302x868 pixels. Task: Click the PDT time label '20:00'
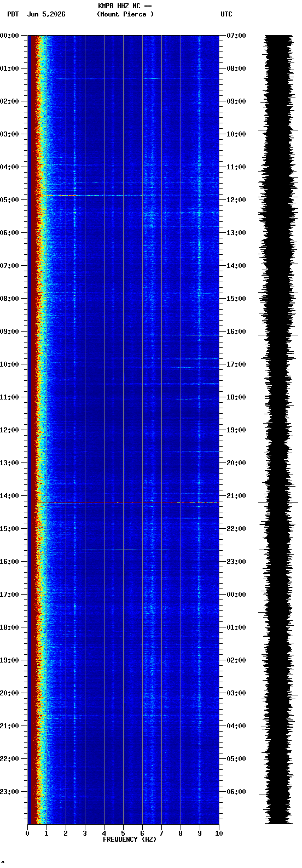tap(9, 693)
